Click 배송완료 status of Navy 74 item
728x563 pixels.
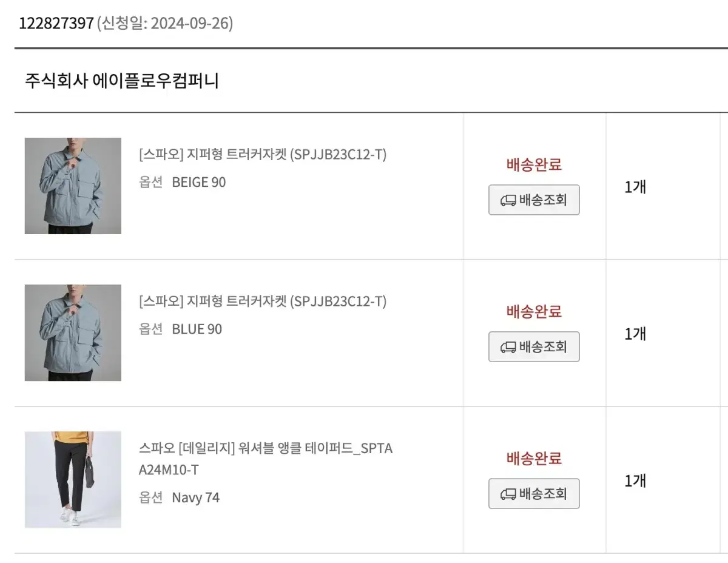[x=534, y=458]
